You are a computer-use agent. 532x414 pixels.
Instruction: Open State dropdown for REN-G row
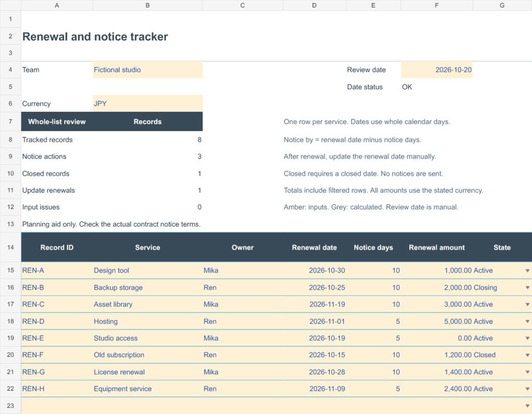click(527, 372)
